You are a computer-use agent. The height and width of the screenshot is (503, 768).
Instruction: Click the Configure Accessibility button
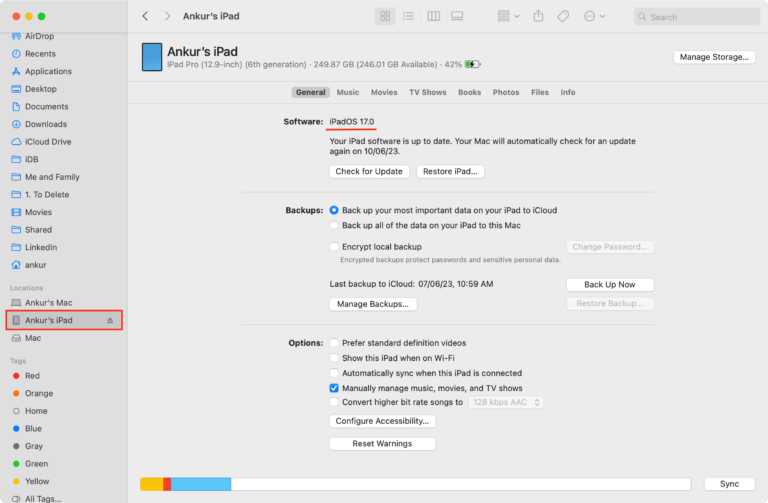coord(382,421)
